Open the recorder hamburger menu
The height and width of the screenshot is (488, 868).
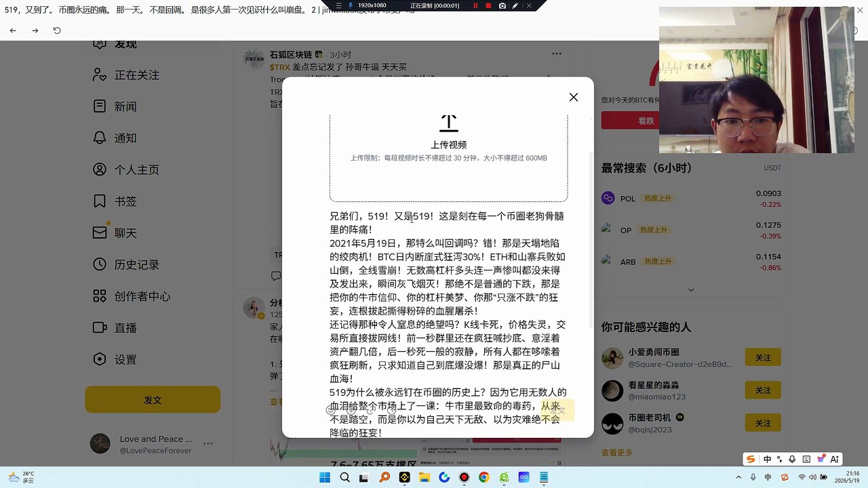[x=339, y=5]
